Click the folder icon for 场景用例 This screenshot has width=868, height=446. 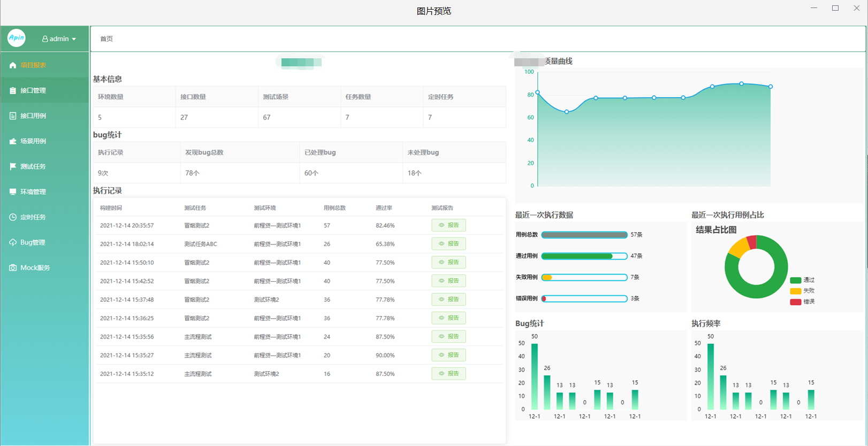point(13,141)
